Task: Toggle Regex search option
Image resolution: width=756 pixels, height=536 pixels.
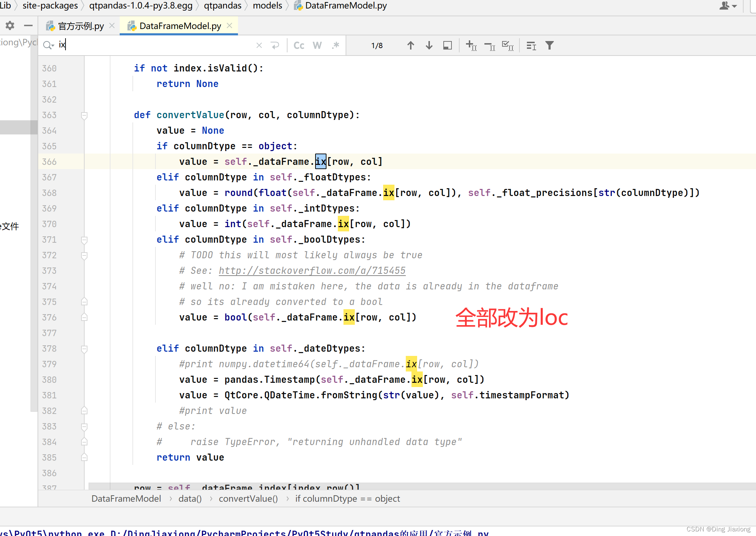Action: (x=336, y=45)
